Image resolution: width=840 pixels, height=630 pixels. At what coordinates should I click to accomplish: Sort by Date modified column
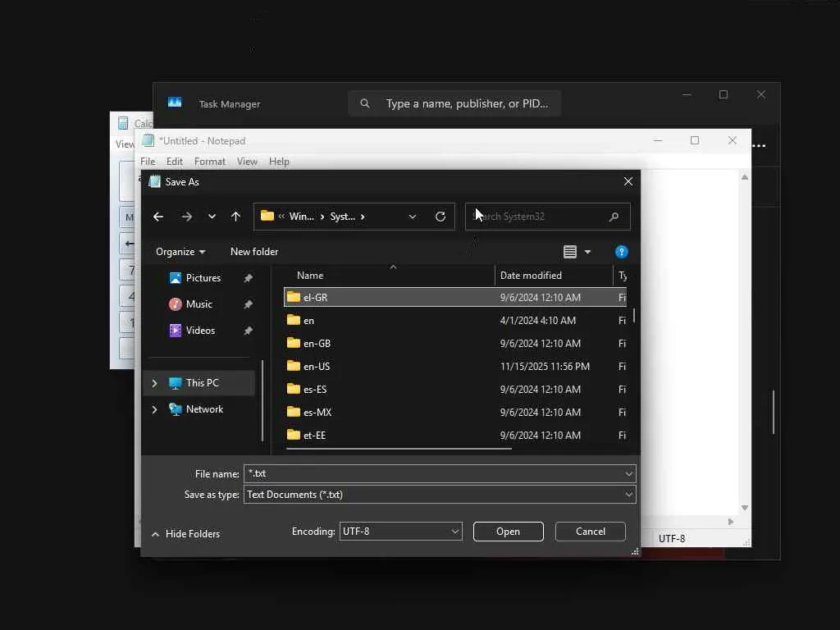tap(531, 276)
